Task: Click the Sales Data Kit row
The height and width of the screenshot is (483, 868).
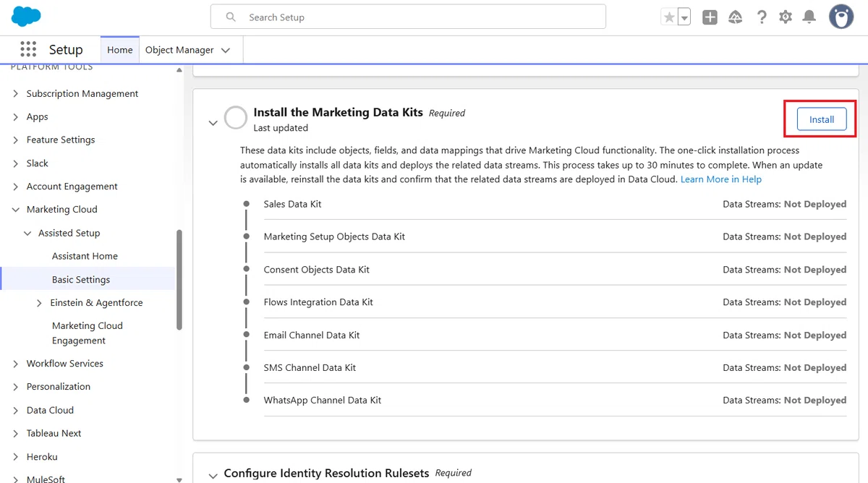Action: 555,204
